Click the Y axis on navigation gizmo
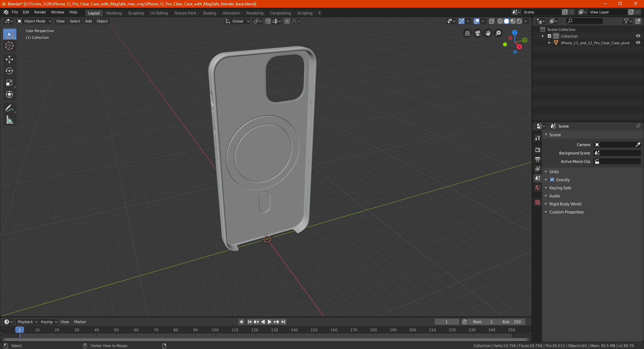This screenshot has width=644, height=349. pyautogui.click(x=525, y=40)
